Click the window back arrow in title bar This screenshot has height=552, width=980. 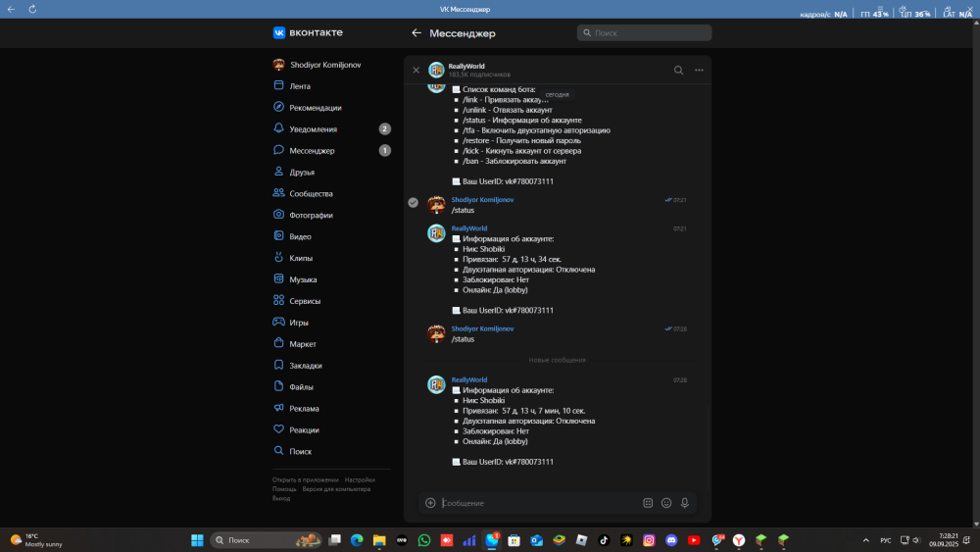pyautogui.click(x=11, y=9)
